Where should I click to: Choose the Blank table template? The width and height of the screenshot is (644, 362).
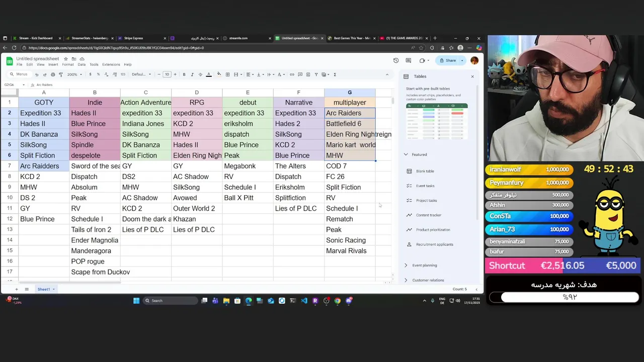pyautogui.click(x=425, y=171)
